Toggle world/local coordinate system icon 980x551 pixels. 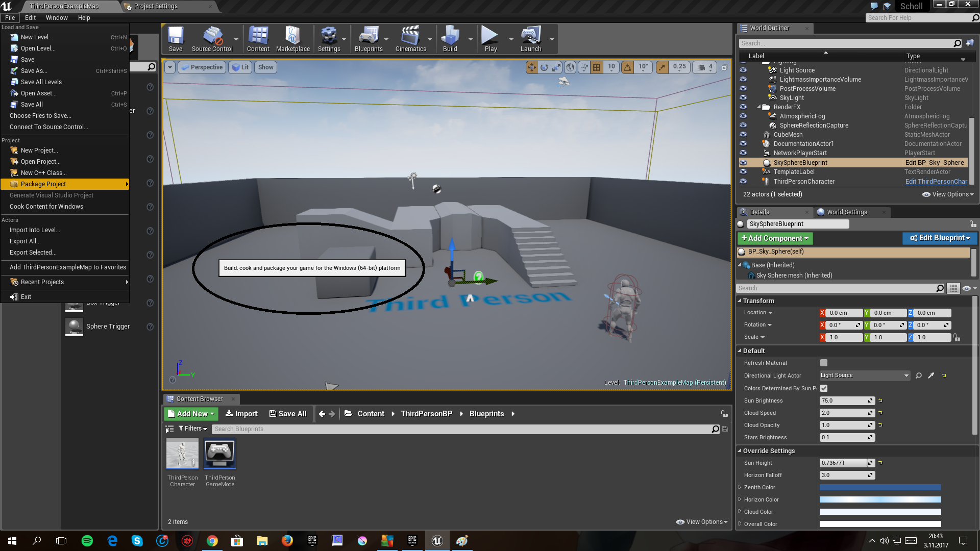pyautogui.click(x=570, y=67)
